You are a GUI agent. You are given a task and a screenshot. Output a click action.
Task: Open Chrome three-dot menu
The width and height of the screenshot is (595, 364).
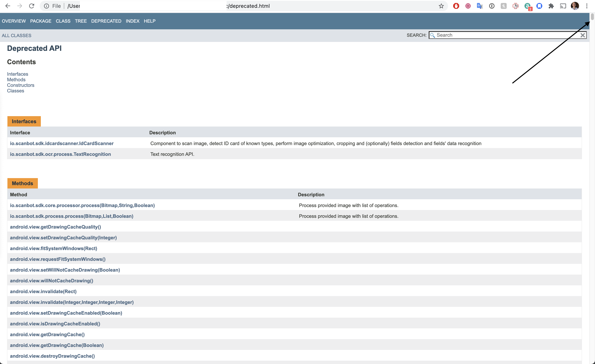coord(587,6)
